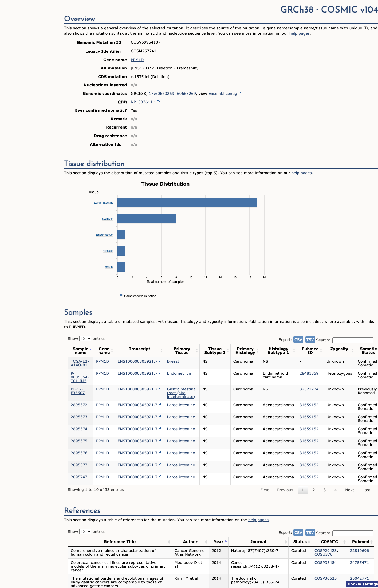Click Prostate label in tissue chart
Screen dimensions: 378x588
(x=108, y=251)
